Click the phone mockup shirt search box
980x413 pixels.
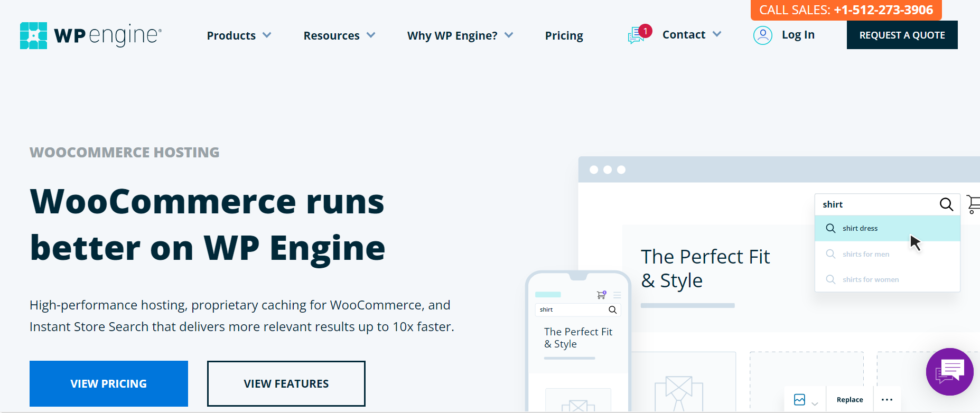coord(578,309)
